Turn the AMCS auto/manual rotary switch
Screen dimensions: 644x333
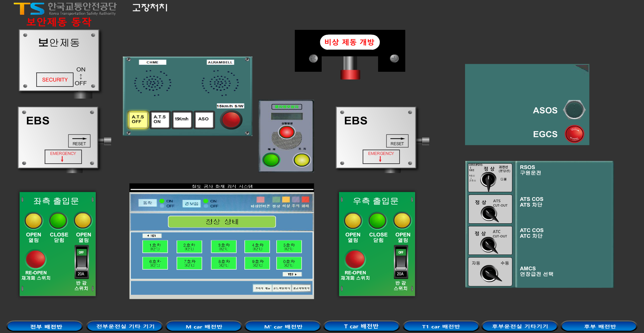click(x=490, y=273)
